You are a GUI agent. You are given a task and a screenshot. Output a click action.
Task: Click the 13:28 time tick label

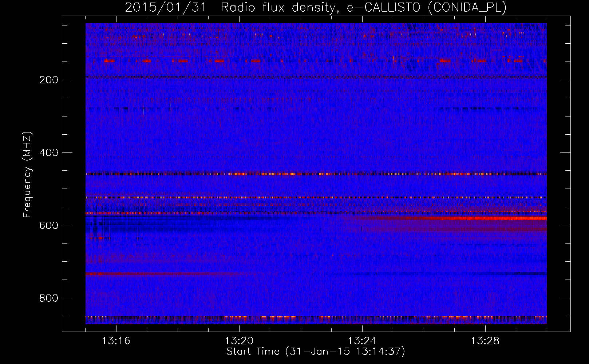(485, 341)
